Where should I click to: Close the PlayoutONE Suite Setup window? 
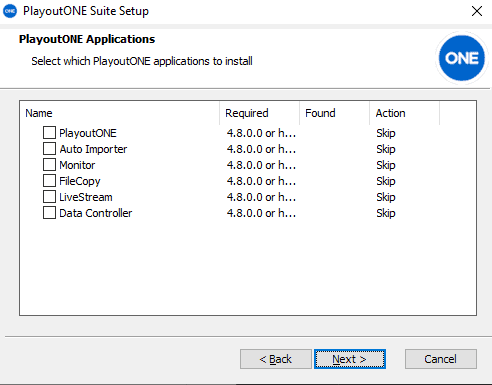click(477, 11)
